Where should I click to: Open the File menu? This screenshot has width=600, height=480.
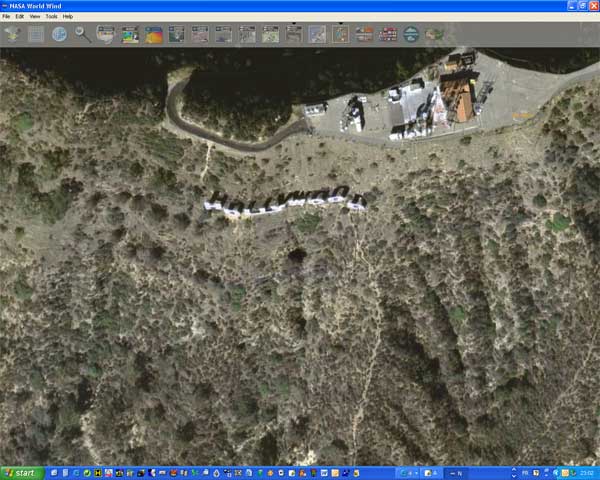(6, 17)
